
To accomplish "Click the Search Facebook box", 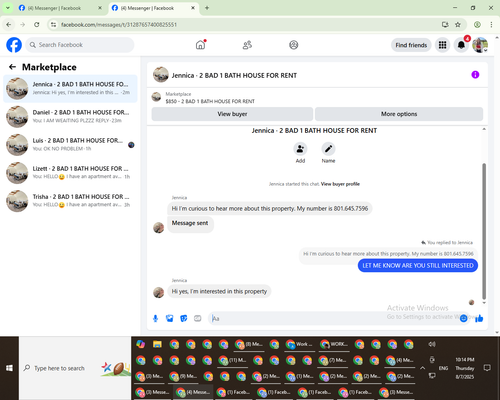I will tap(80, 45).
